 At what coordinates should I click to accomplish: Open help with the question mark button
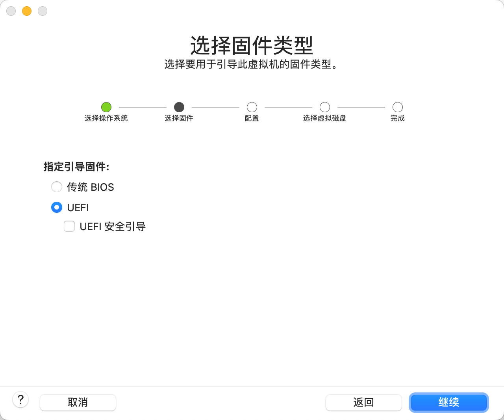point(20,400)
